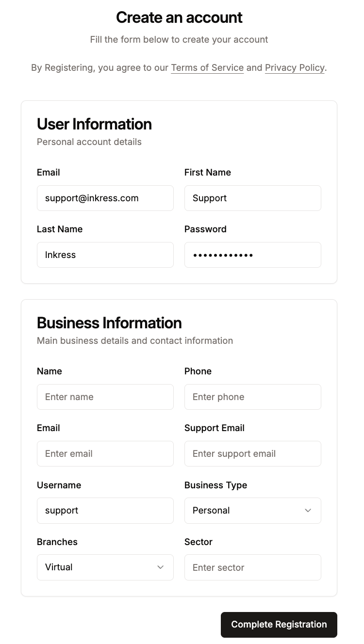
Task: Click into the Phone input field
Action: point(252,397)
